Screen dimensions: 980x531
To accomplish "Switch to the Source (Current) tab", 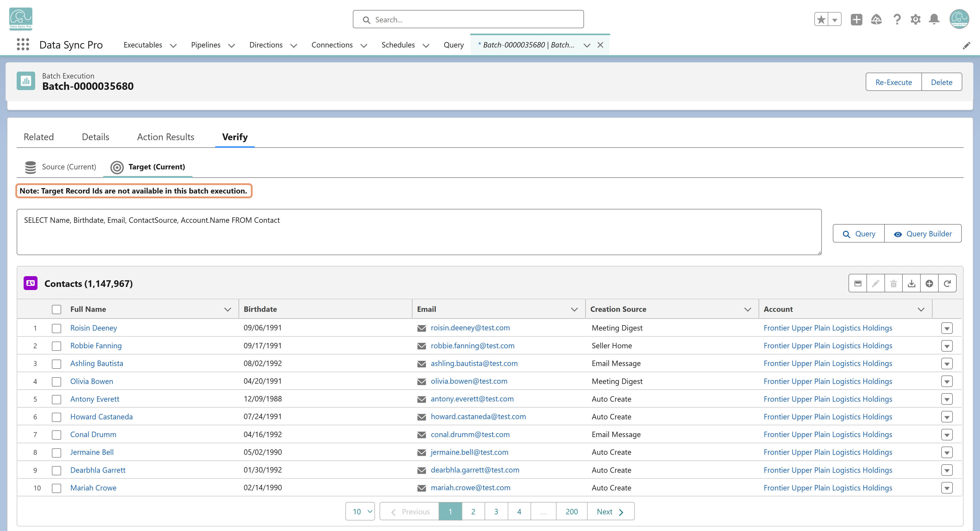I will [x=61, y=167].
